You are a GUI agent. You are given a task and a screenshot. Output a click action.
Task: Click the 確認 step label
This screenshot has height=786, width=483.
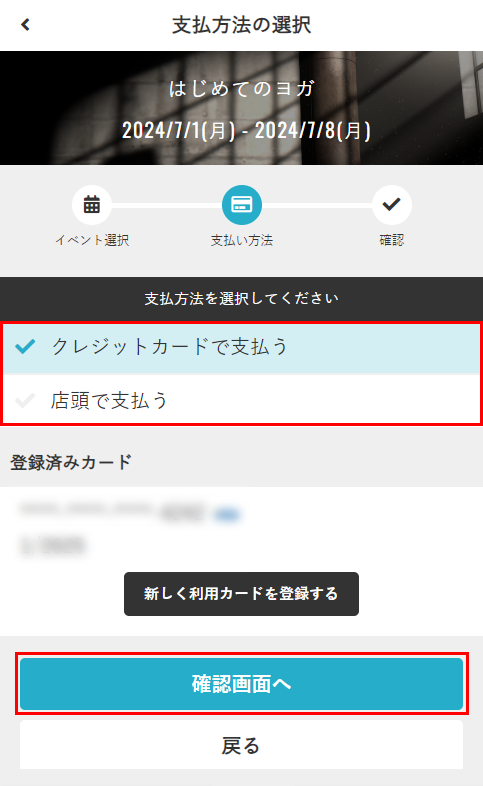pyautogui.click(x=391, y=240)
